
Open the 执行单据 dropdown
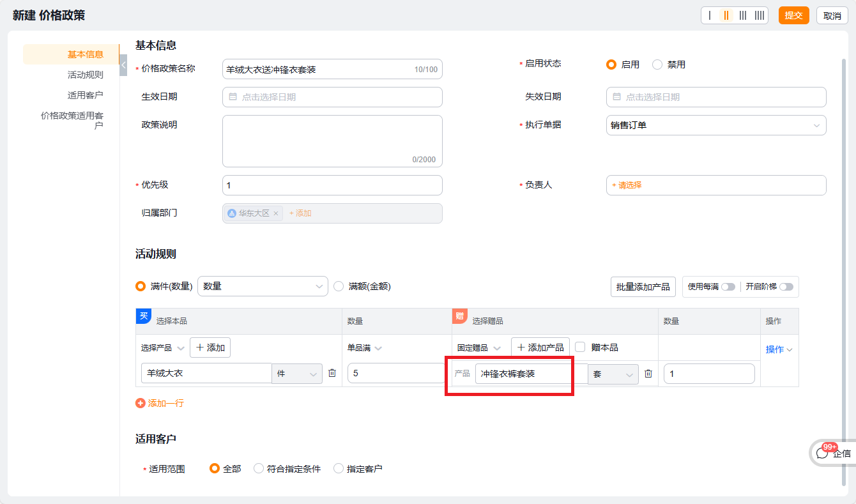tap(715, 125)
